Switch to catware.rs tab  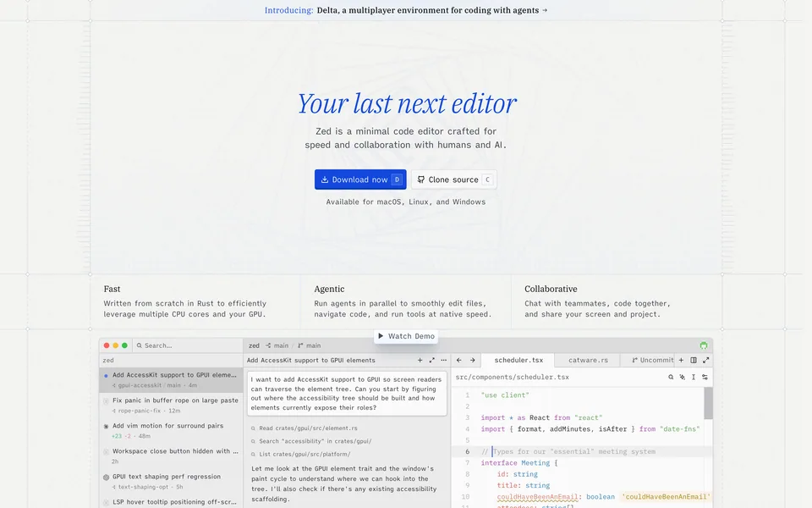[588, 360]
